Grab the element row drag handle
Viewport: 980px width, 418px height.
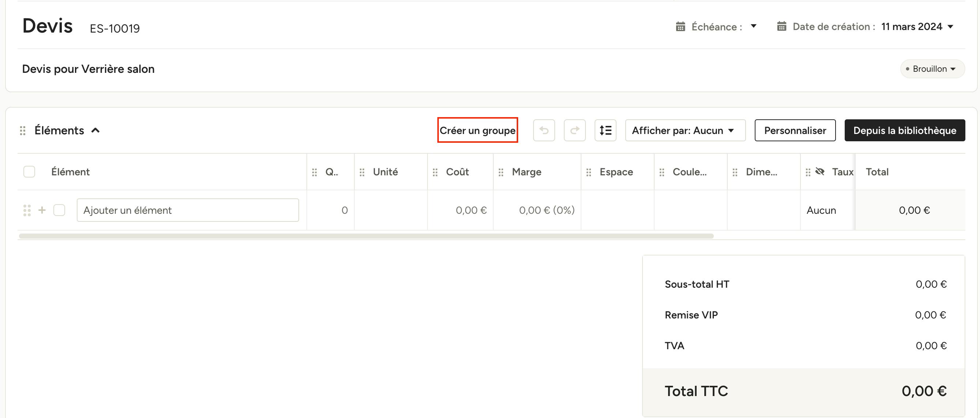coord(27,210)
